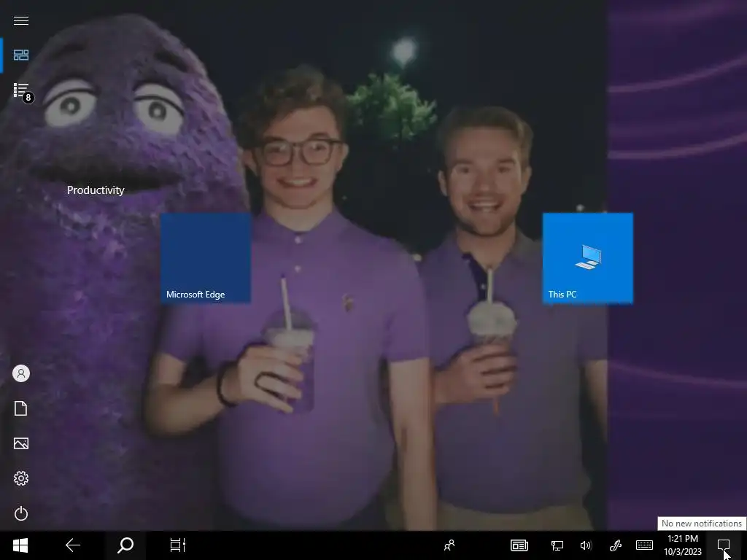
Task: Open the Windows Ink Workspace pen icon
Action: click(x=615, y=545)
